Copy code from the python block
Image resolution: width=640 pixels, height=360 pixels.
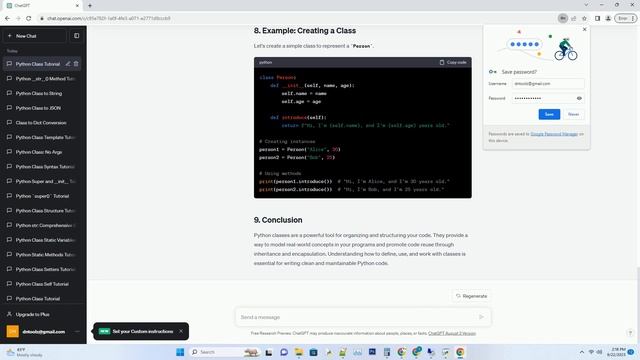tap(453, 62)
